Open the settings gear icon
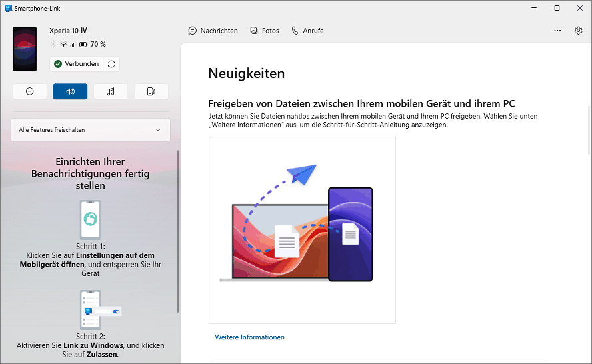The image size is (592, 364). pyautogui.click(x=578, y=31)
